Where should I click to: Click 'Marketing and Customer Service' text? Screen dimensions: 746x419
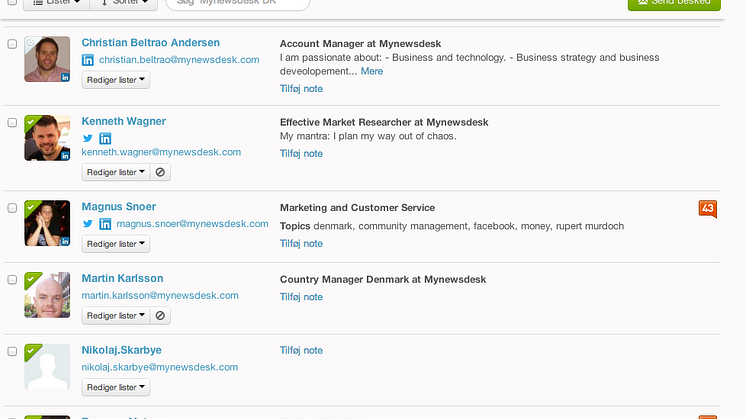pyautogui.click(x=357, y=208)
